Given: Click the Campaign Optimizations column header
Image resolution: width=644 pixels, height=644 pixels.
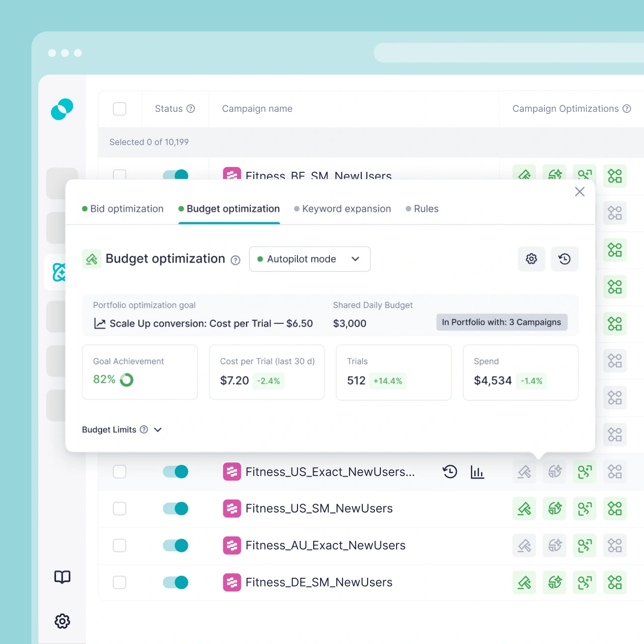Looking at the screenshot, I should pos(565,108).
